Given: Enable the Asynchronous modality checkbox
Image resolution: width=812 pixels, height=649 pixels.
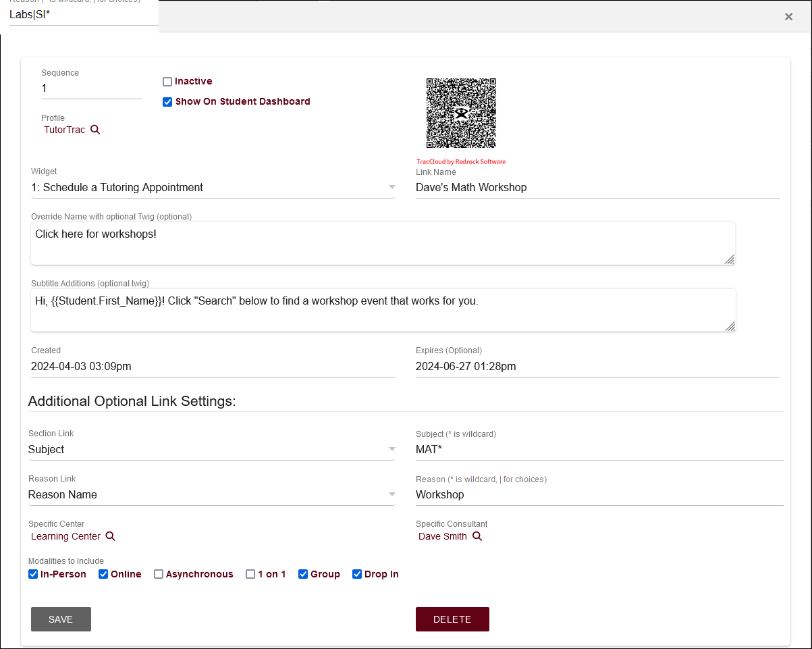Looking at the screenshot, I should click(x=159, y=574).
